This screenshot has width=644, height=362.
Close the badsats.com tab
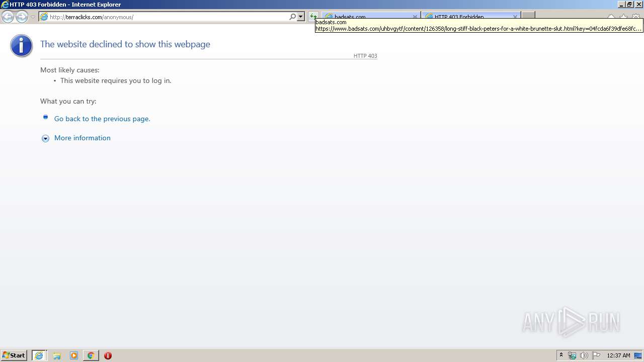coord(415,17)
